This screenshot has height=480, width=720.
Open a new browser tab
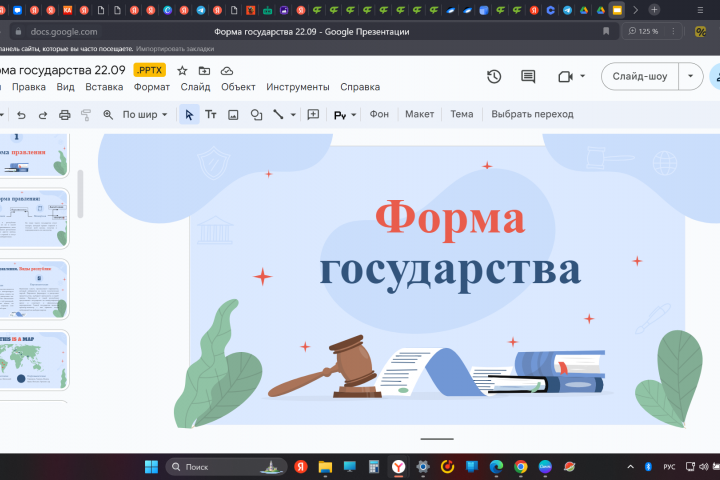point(654,10)
